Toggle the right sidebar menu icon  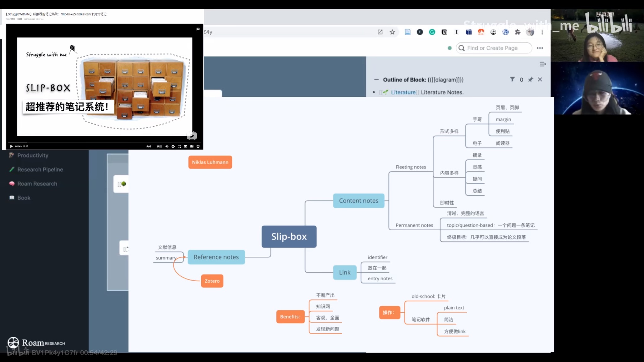[x=543, y=64]
